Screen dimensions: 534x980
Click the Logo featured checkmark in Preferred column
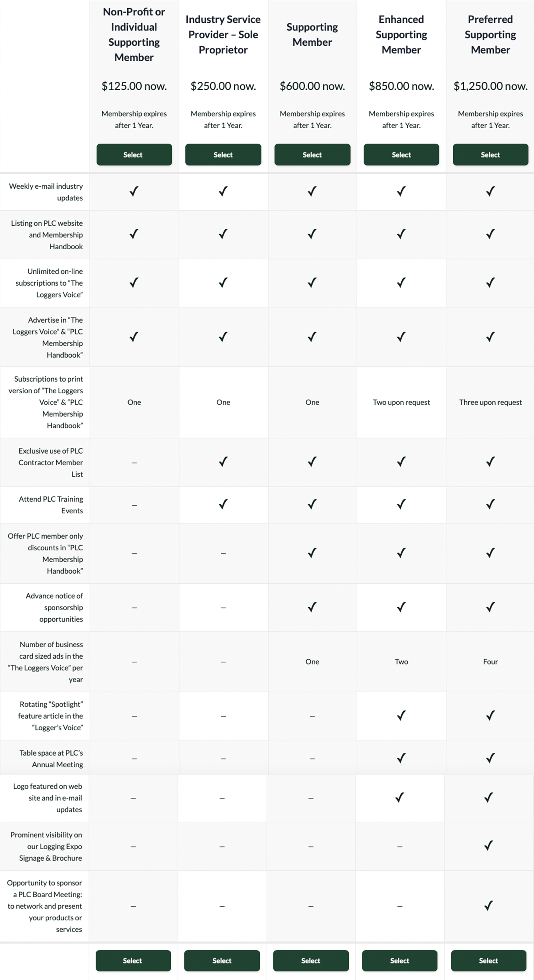click(490, 798)
